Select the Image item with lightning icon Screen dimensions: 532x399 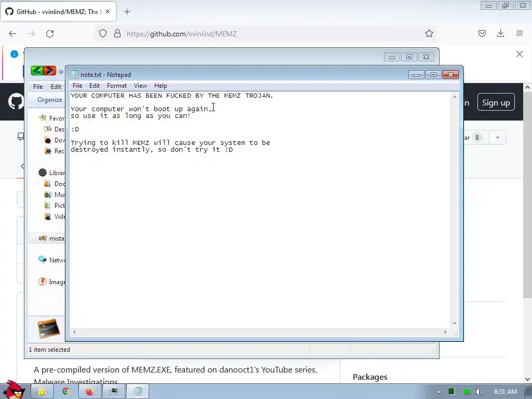click(51, 282)
